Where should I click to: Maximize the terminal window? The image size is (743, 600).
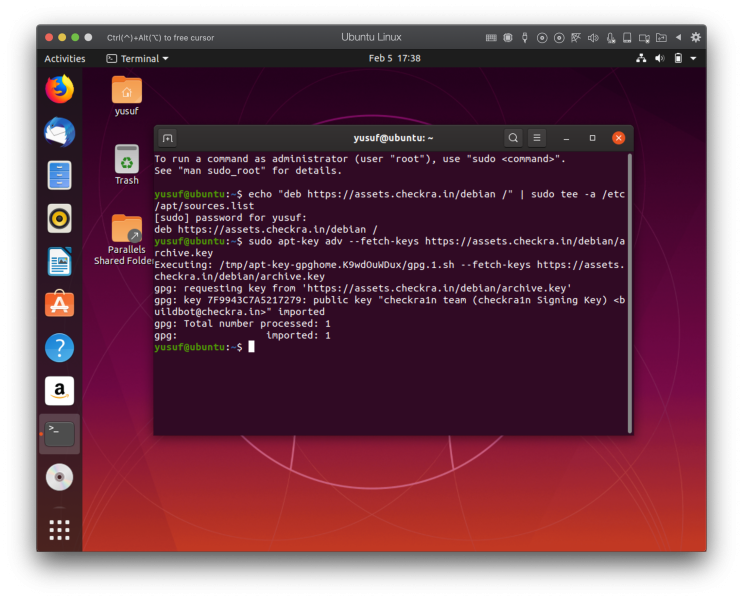[x=592, y=138]
